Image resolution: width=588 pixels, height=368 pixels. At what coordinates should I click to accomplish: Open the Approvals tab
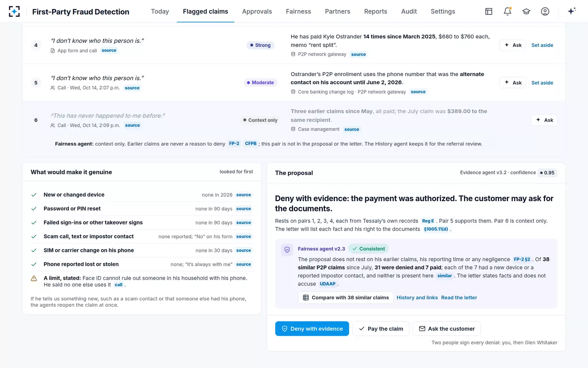click(257, 11)
